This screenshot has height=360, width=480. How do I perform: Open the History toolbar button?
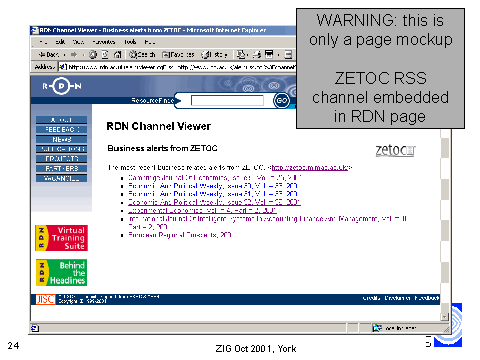[x=214, y=54]
